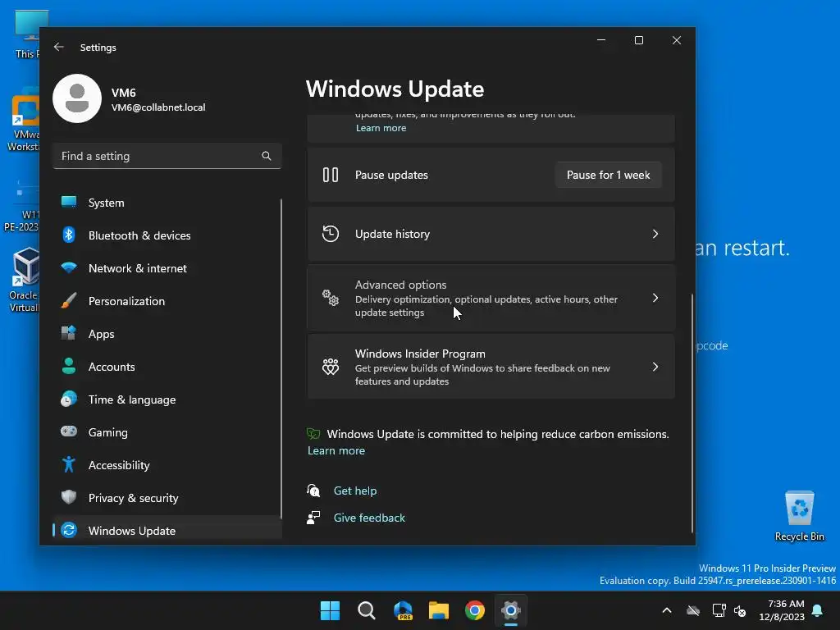This screenshot has height=630, width=840.
Task: Click the Network wifi icon in sidebar
Action: click(69, 267)
